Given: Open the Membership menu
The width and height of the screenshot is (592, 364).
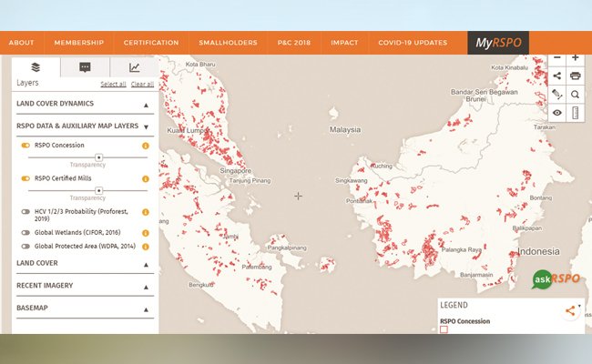Looking at the screenshot, I should pos(79,43).
